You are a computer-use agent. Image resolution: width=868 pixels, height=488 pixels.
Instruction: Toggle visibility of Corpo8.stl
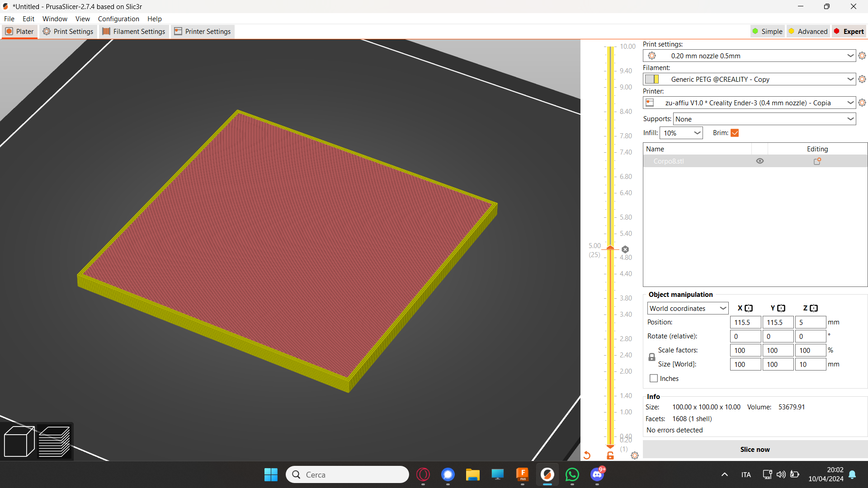[760, 161]
